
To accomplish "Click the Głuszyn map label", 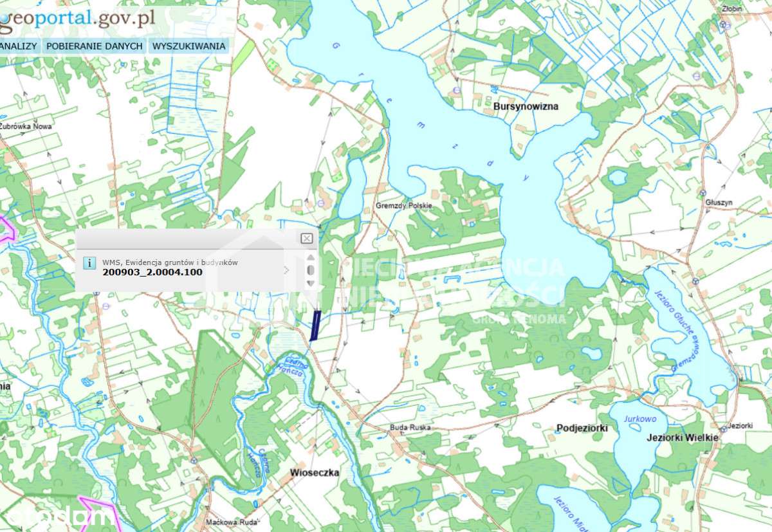I will tap(719, 202).
